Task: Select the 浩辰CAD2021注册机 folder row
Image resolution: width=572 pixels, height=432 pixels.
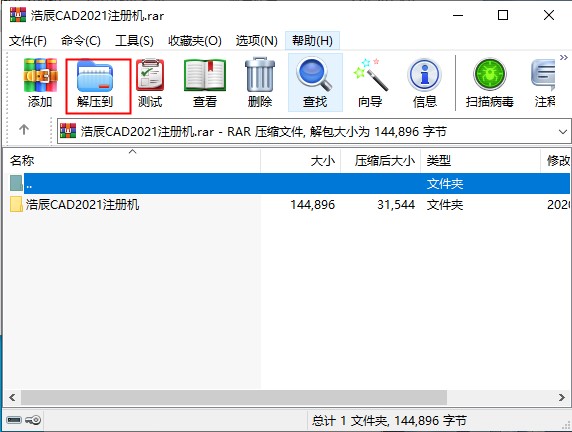Action: point(290,204)
